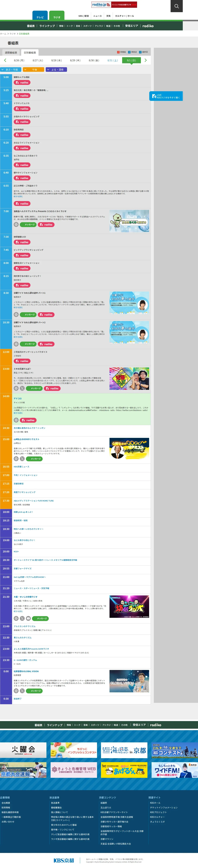Play 健康なんでも相談 on radiko
The width and height of the screenshot is (198, 868).
point(22,83)
